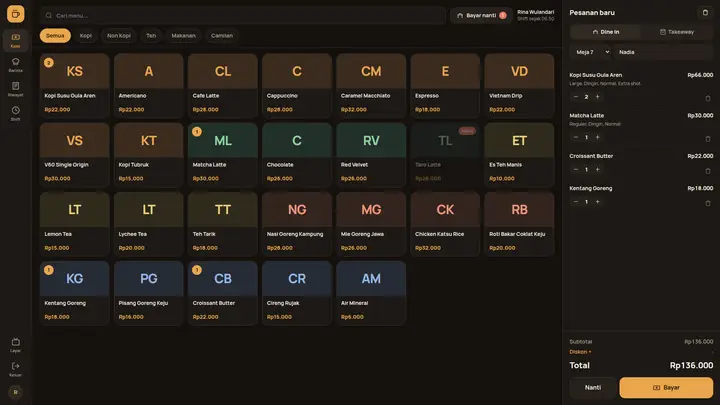This screenshot has width=720, height=405.
Task: Add Chocolate to the order
Action: 297,155
